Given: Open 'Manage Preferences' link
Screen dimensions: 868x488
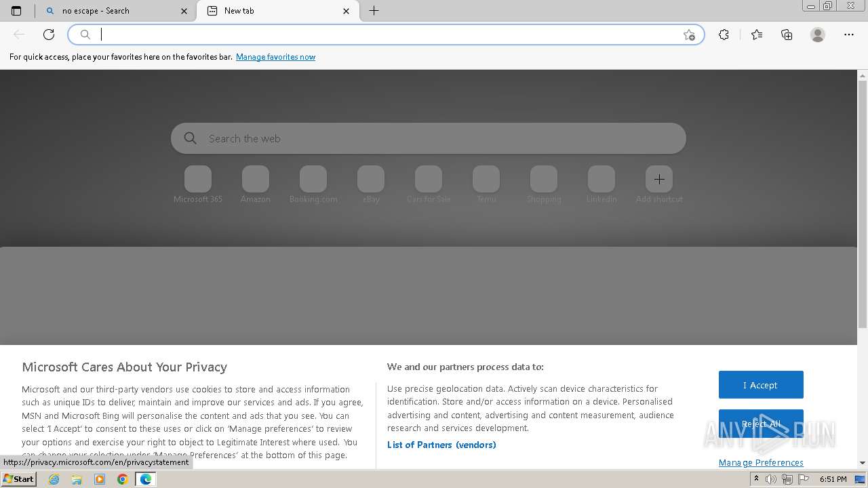Looking at the screenshot, I should click(761, 462).
